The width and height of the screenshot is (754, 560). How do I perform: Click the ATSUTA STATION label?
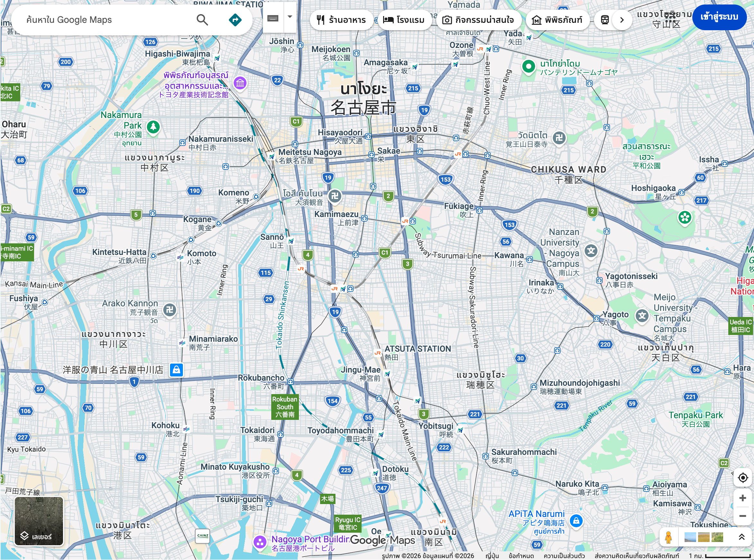point(417,349)
